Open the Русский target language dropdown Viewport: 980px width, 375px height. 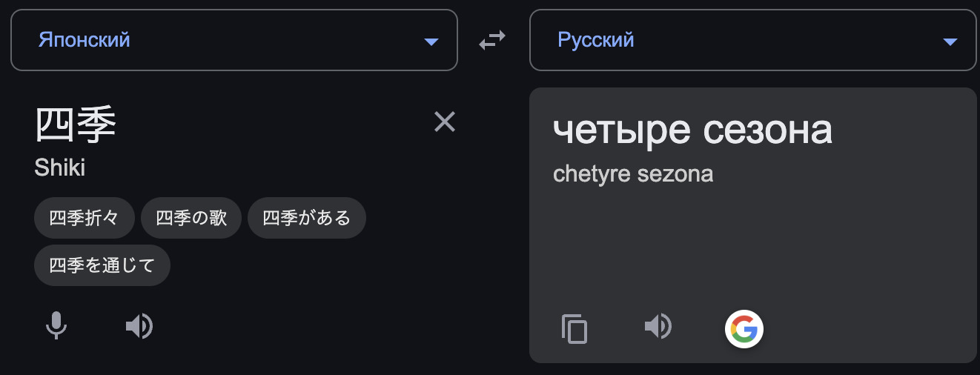click(x=752, y=40)
